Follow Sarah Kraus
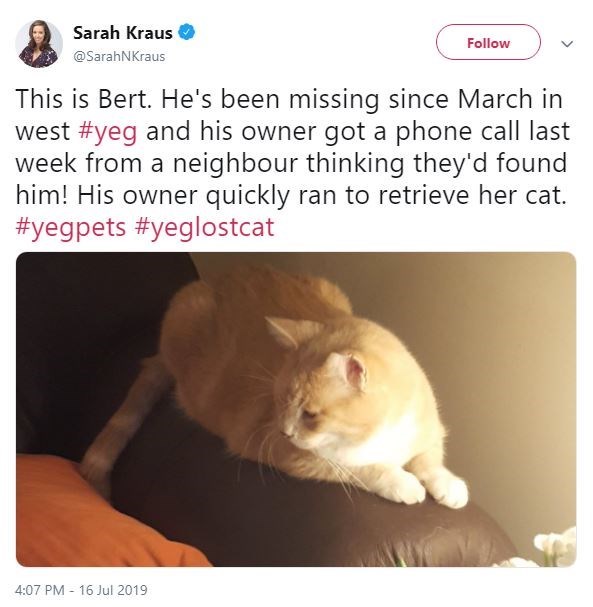 click(x=488, y=42)
